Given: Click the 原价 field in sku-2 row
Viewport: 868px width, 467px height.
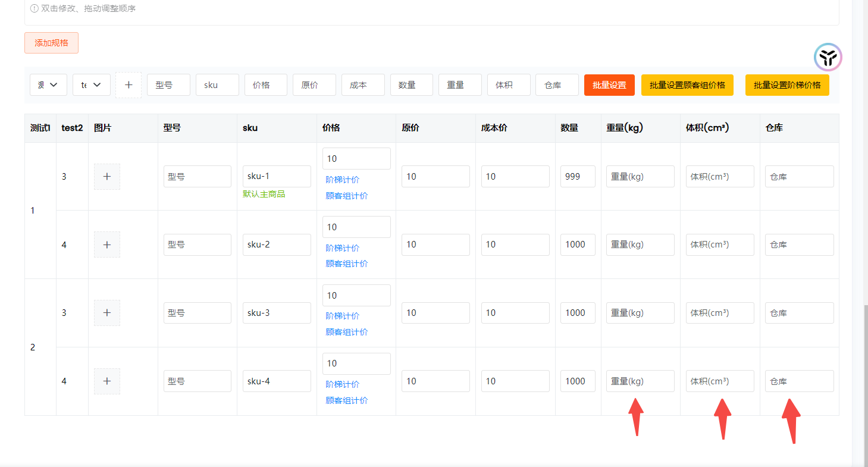Looking at the screenshot, I should tap(435, 245).
